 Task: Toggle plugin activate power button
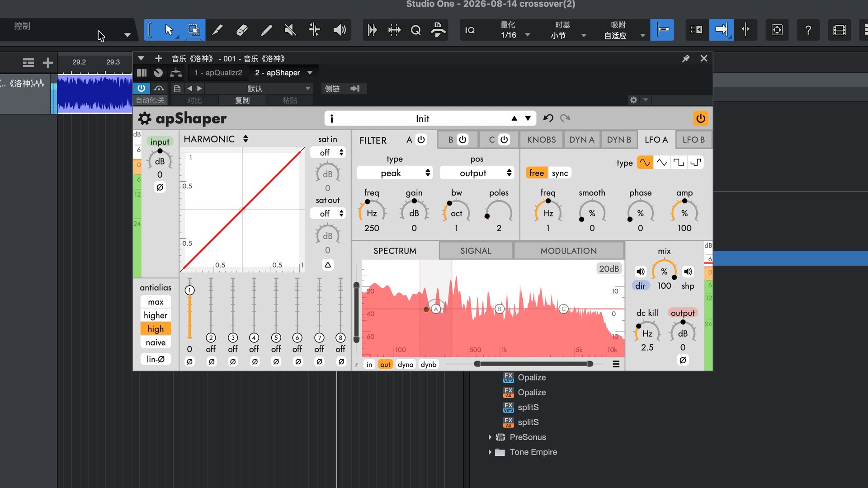click(x=142, y=89)
